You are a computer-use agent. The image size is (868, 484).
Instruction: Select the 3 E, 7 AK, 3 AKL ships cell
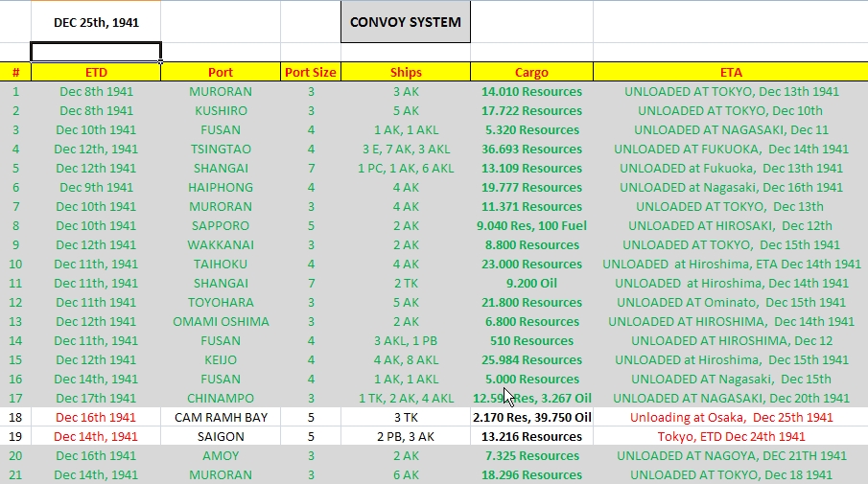406,149
